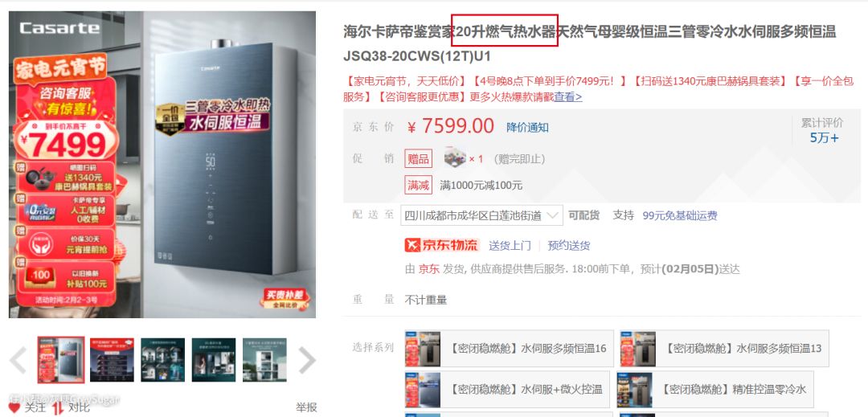Select the second product thumbnail
The image size is (868, 417).
coord(112,360)
